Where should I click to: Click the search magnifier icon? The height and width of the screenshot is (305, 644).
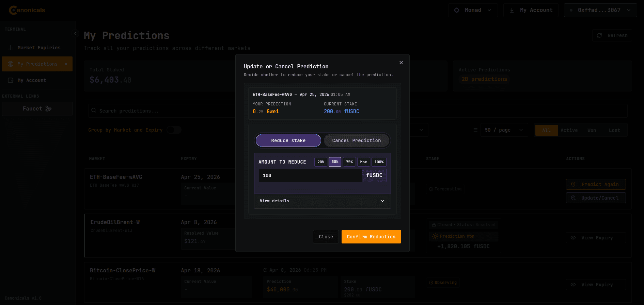(94, 111)
